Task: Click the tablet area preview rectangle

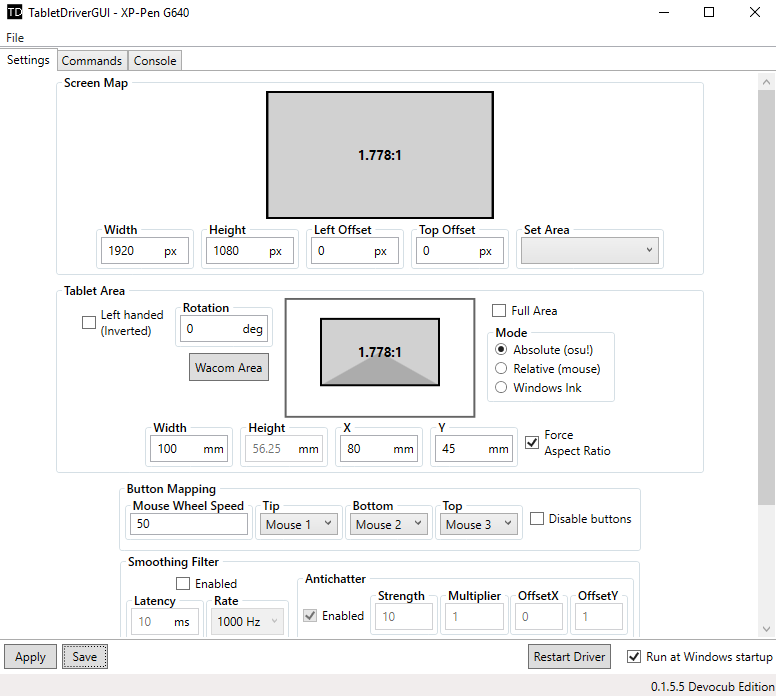Action: 379,352
